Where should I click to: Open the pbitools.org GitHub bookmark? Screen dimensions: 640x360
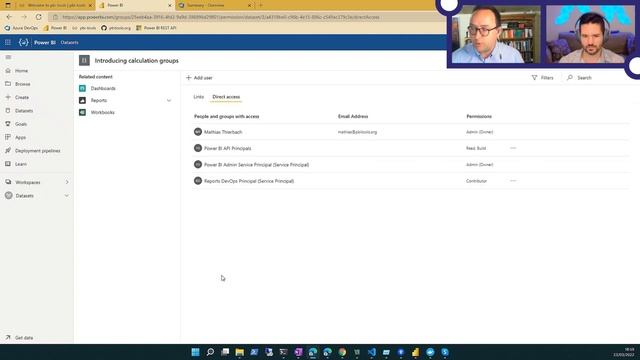[x=116, y=28]
